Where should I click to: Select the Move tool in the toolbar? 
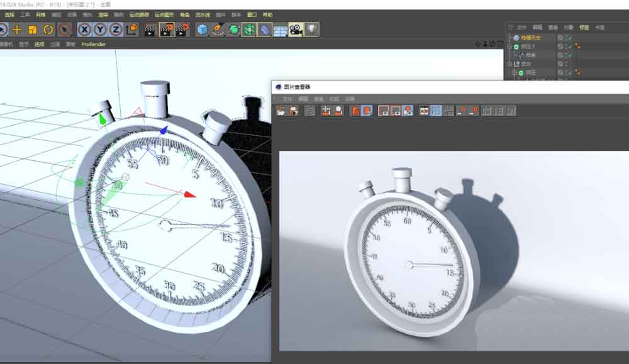pyautogui.click(x=17, y=30)
